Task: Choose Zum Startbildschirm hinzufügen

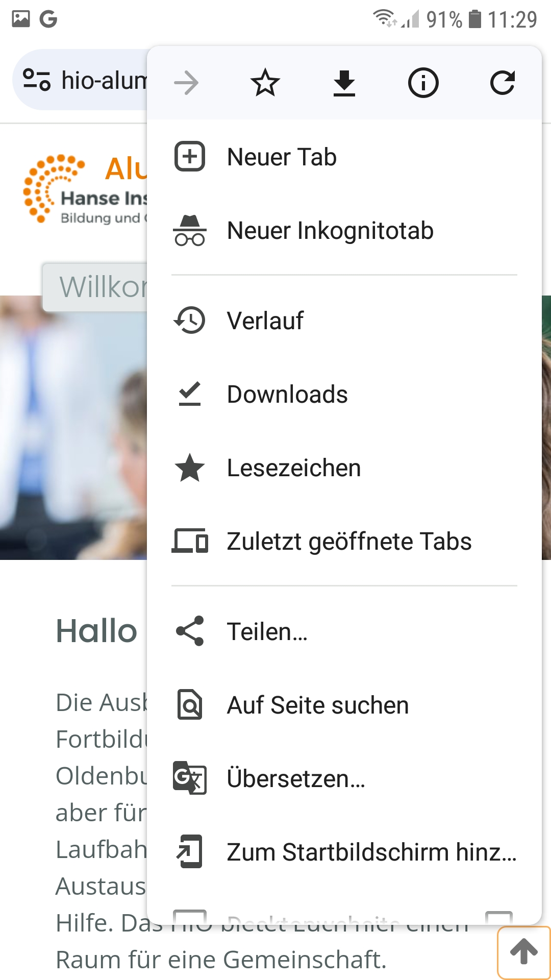Action: click(371, 852)
